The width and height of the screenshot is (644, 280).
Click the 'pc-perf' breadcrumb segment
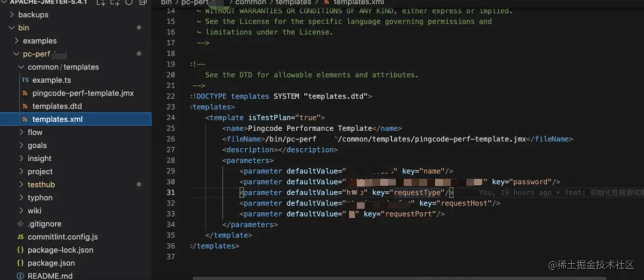point(194,3)
